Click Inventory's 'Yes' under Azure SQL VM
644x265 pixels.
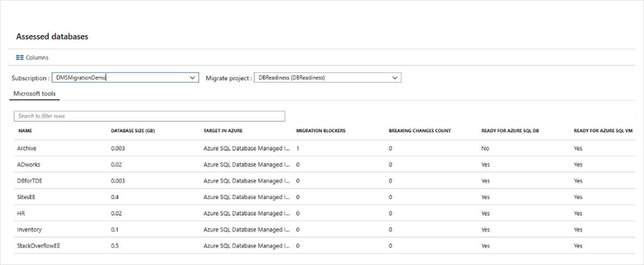point(578,230)
